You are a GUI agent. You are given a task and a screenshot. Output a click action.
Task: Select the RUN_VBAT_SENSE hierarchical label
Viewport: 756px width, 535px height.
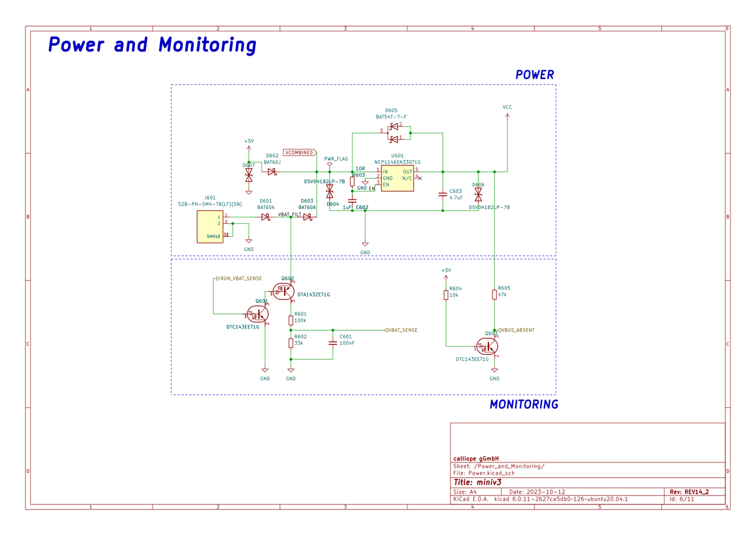238,278
